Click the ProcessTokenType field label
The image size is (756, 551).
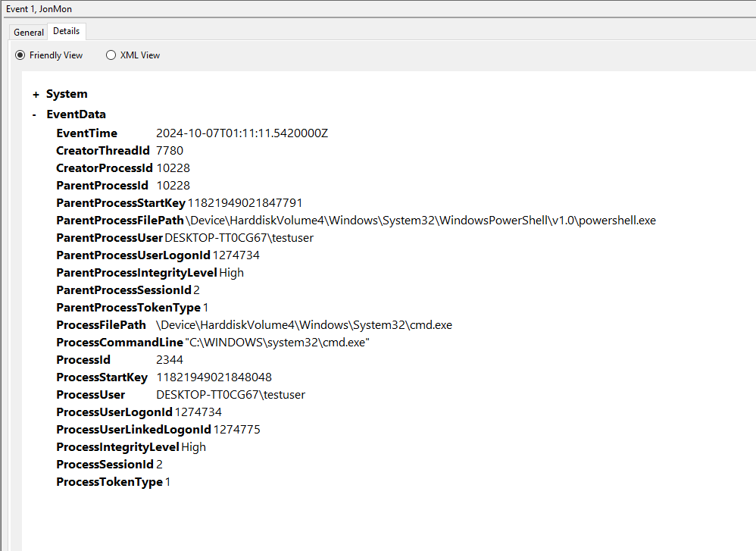(109, 481)
